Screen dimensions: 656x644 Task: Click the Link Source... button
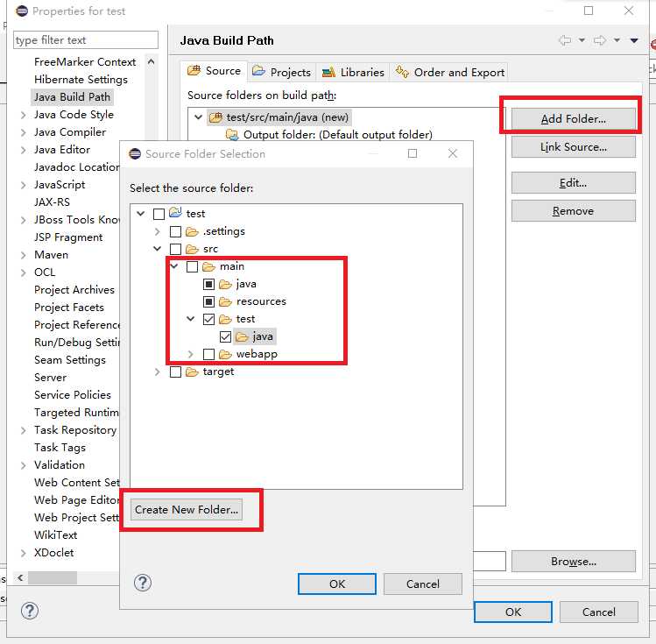pyautogui.click(x=573, y=147)
